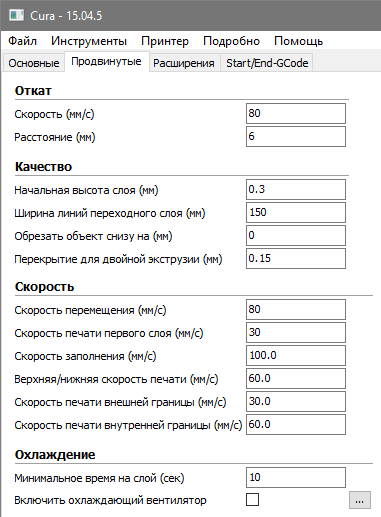Switch to the Основные tab
This screenshot has width=381, height=517.
coord(34,63)
